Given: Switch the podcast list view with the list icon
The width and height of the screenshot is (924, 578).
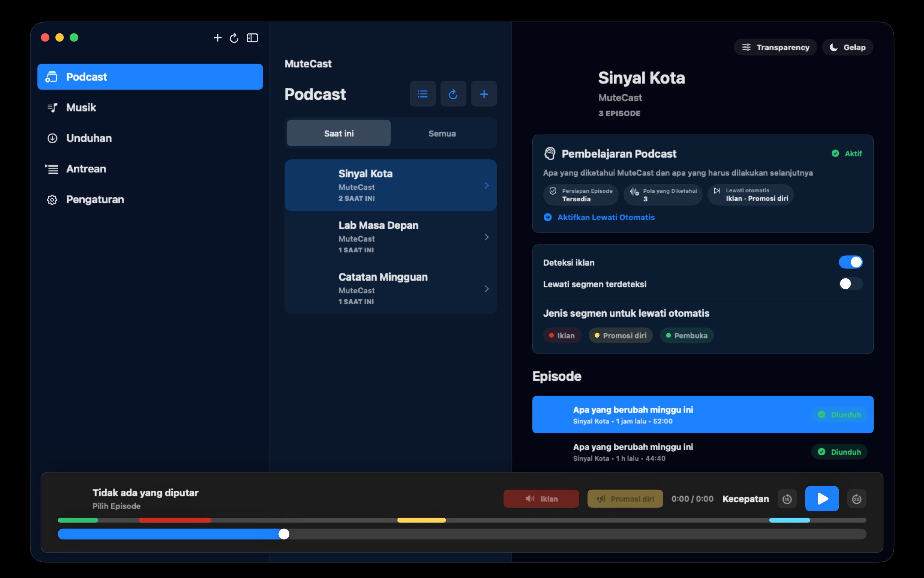Looking at the screenshot, I should (x=422, y=94).
